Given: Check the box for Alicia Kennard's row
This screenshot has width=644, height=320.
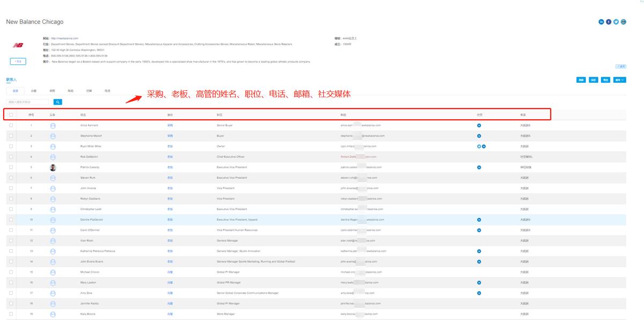Looking at the screenshot, I should click(11, 125).
